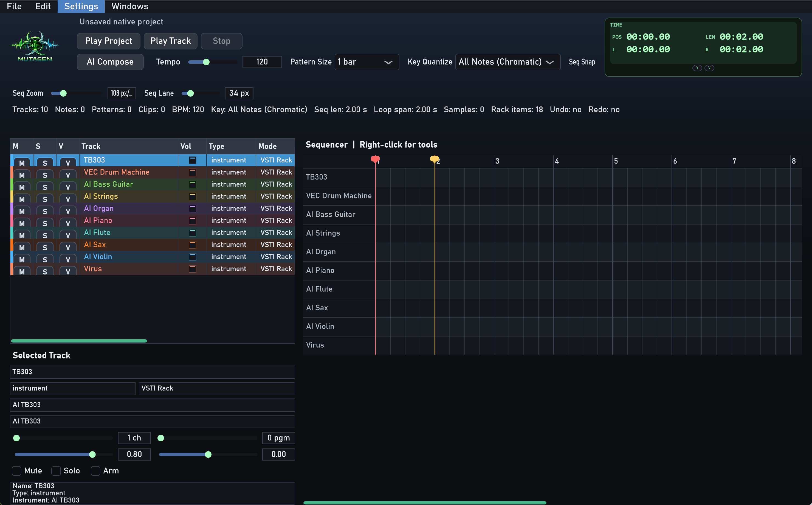
Task: Click the Y button under the time display
Action: [x=697, y=68]
